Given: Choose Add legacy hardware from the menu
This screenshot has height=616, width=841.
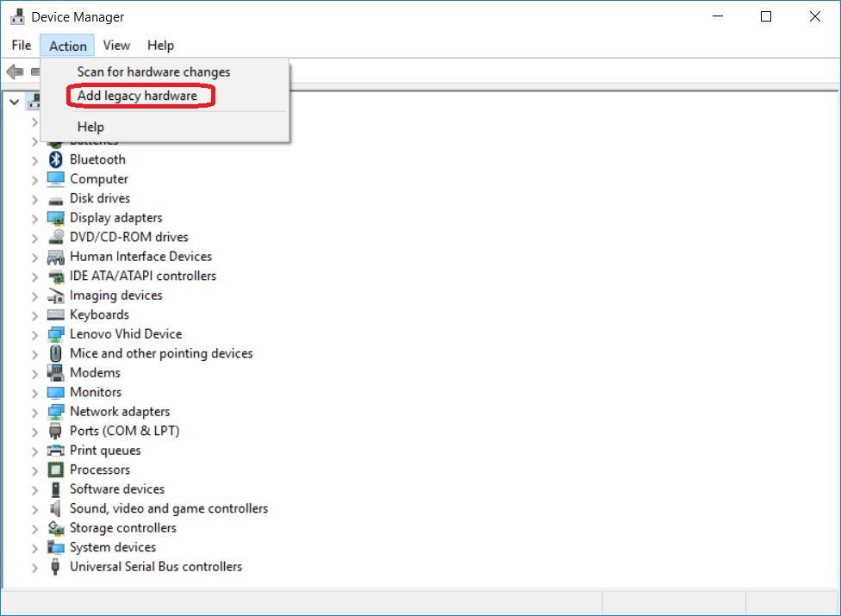Looking at the screenshot, I should [x=137, y=96].
